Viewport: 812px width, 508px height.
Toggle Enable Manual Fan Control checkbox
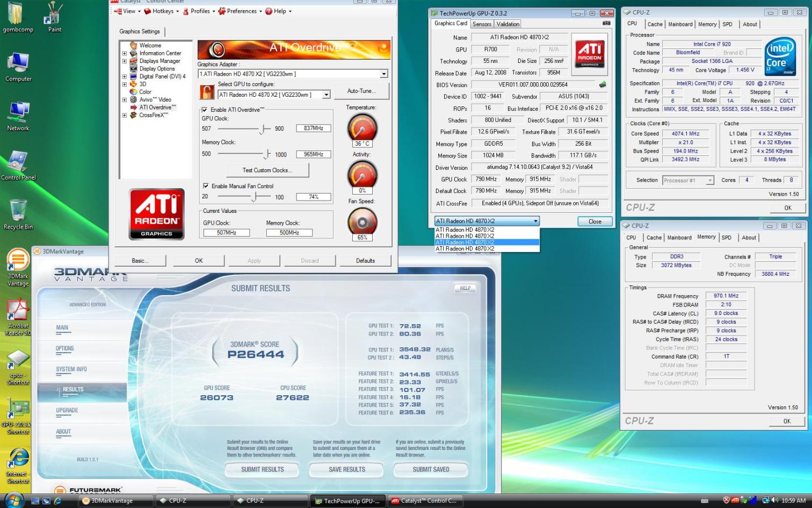[x=206, y=186]
